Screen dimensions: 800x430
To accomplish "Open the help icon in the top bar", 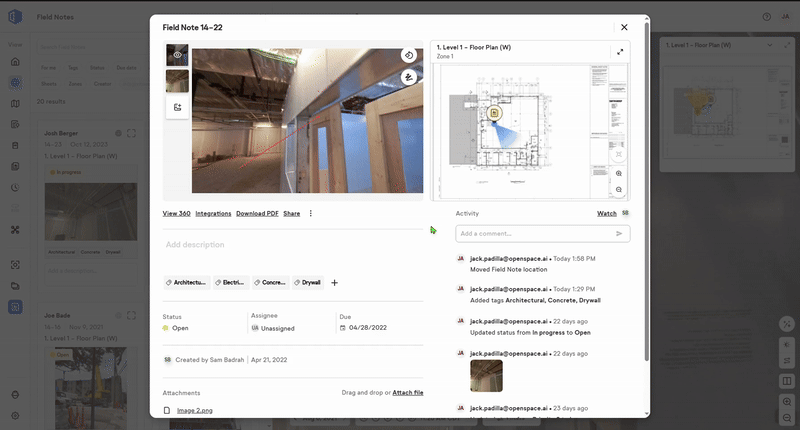I will pos(766,17).
